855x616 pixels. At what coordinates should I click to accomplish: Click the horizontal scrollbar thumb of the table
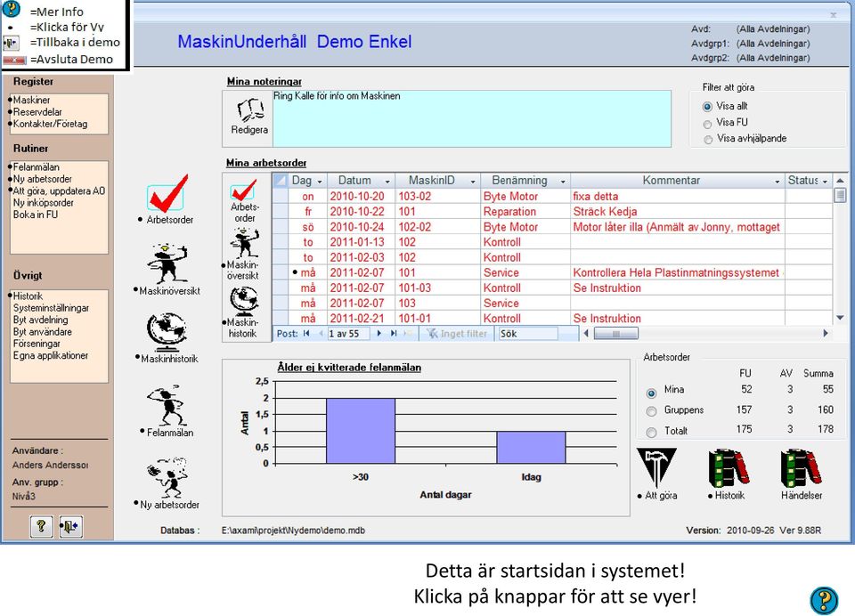pos(615,333)
